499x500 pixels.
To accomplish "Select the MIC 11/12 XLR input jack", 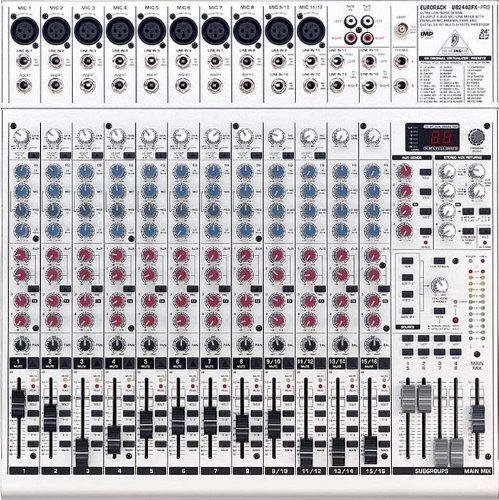I will pyautogui.click(x=311, y=30).
